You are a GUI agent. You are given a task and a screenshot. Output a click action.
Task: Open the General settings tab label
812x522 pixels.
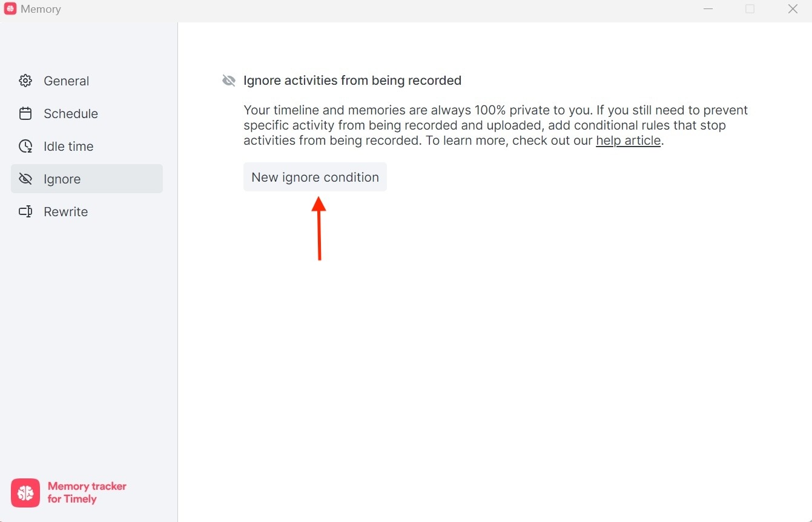pos(66,81)
